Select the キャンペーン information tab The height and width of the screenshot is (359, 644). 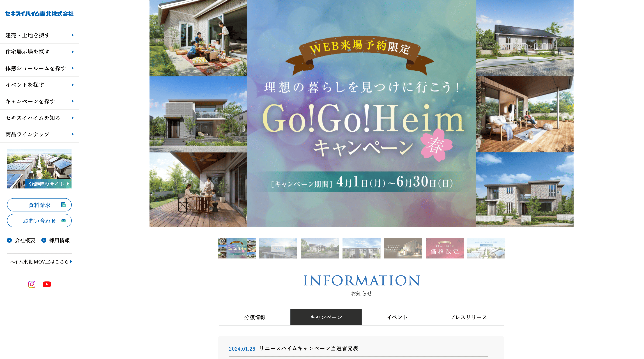[326, 317]
